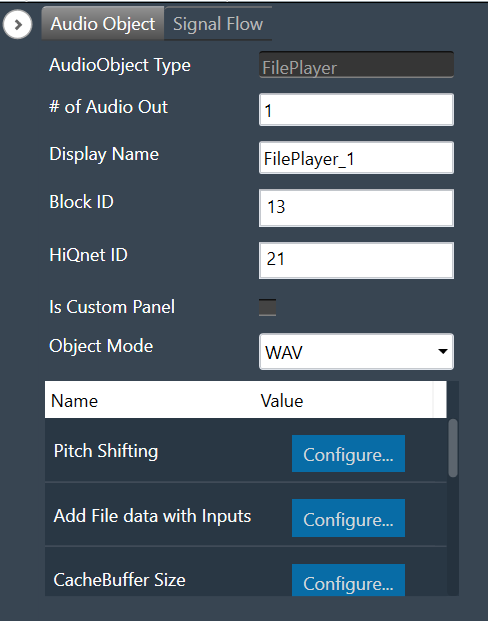
Task: Open the Object Mode WAV dropdown
Action: coord(356,352)
